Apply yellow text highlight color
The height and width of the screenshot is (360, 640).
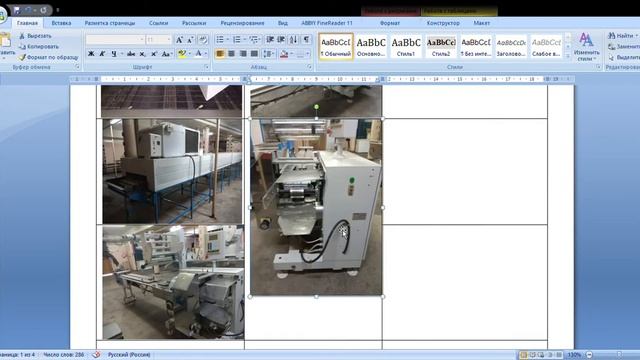pos(182,53)
